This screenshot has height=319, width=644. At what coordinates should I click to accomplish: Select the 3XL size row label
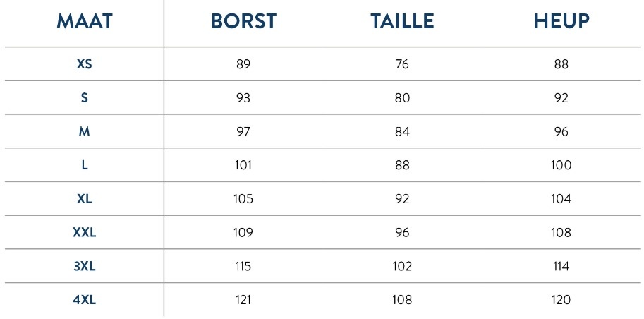pyautogui.click(x=85, y=266)
